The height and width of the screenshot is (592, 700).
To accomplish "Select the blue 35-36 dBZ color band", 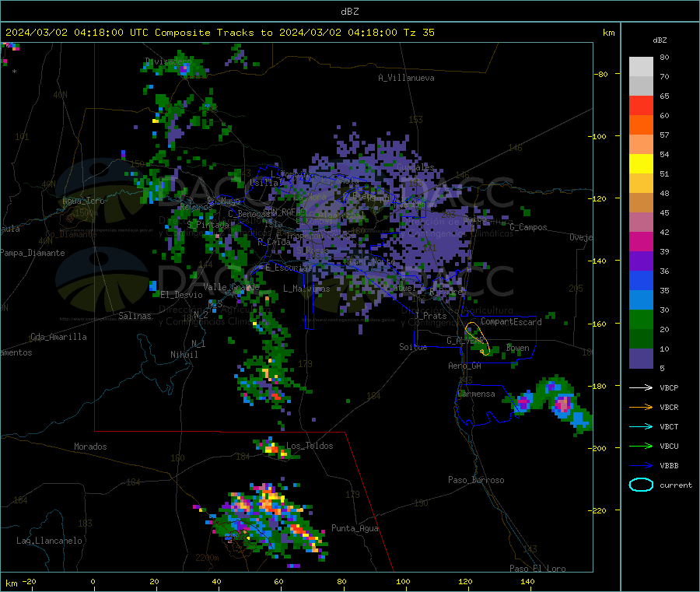I will tap(641, 280).
